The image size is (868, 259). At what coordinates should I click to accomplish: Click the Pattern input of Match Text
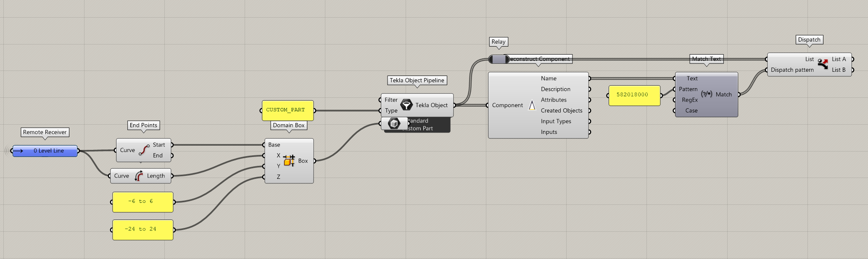[688, 89]
